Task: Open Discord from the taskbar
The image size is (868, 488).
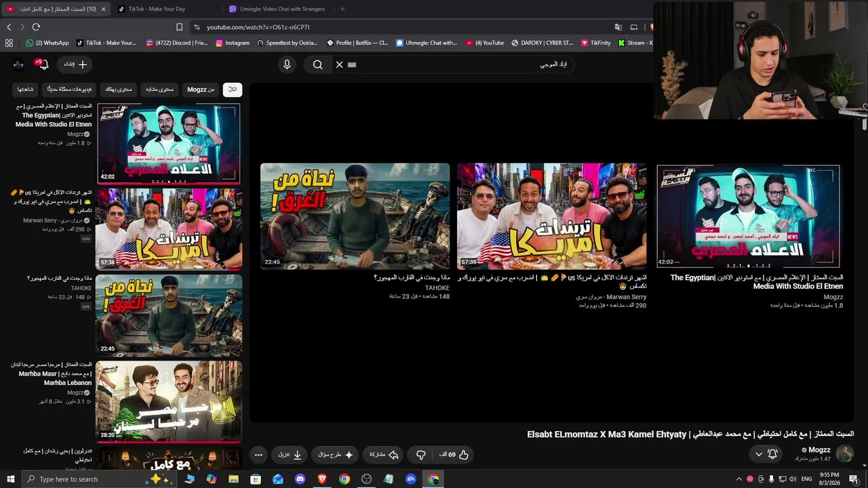Action: pyautogui.click(x=300, y=479)
